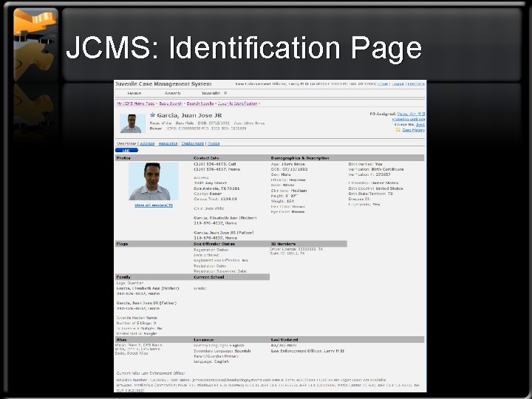Click the Current School section header
The width and height of the screenshot is (532, 399).
pyautogui.click(x=208, y=277)
